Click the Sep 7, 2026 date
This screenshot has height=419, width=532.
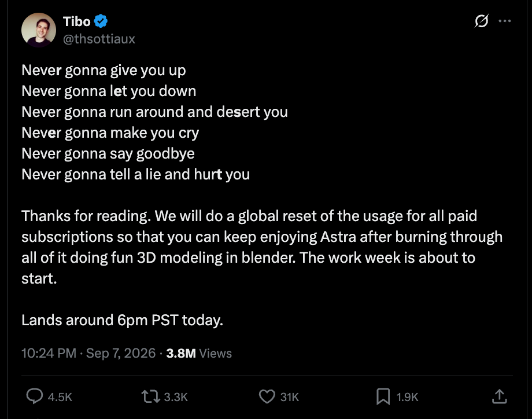tap(121, 353)
